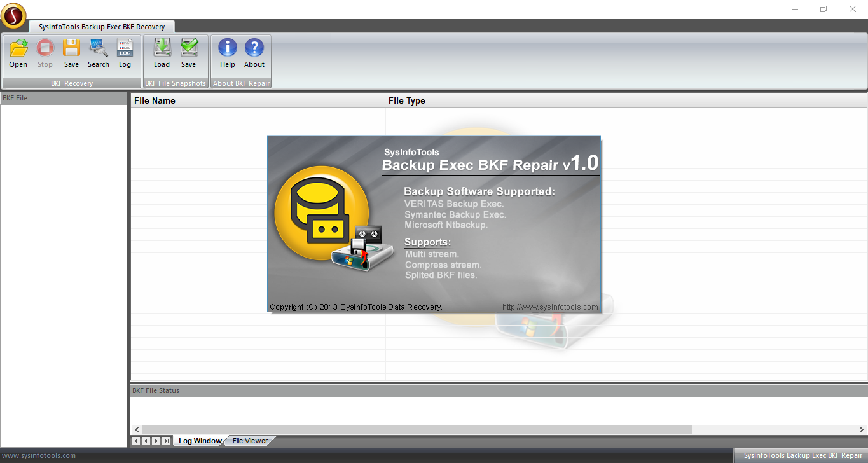The width and height of the screenshot is (868, 463).
Task: Load a BKF file snapshot
Action: [162, 54]
